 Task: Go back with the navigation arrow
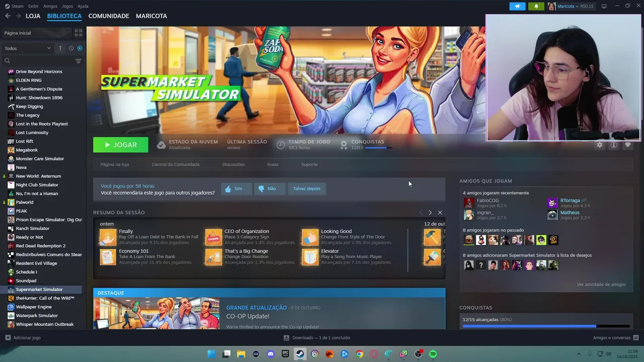pos(8,16)
